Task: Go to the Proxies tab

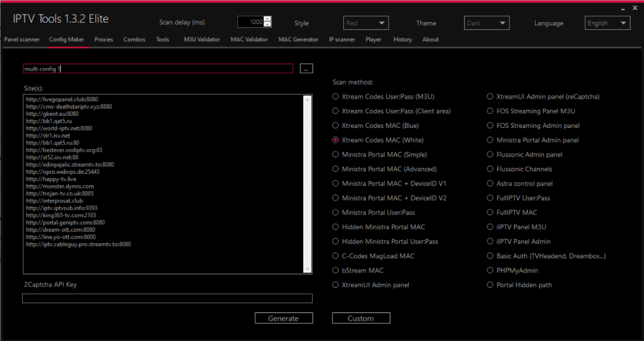Action: [x=103, y=39]
